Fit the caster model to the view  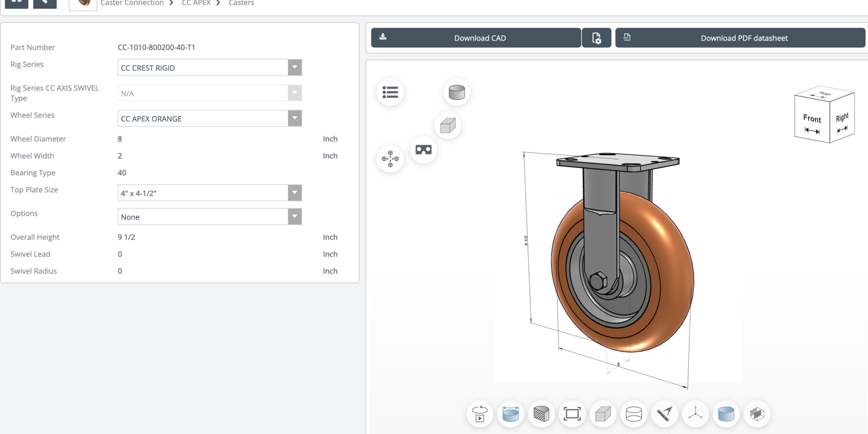pos(573,414)
